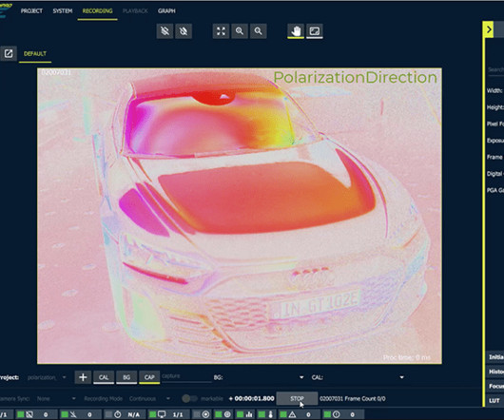Viewport: 504px width, 420px height.
Task: Toggle the markable switch
Action: (189, 398)
